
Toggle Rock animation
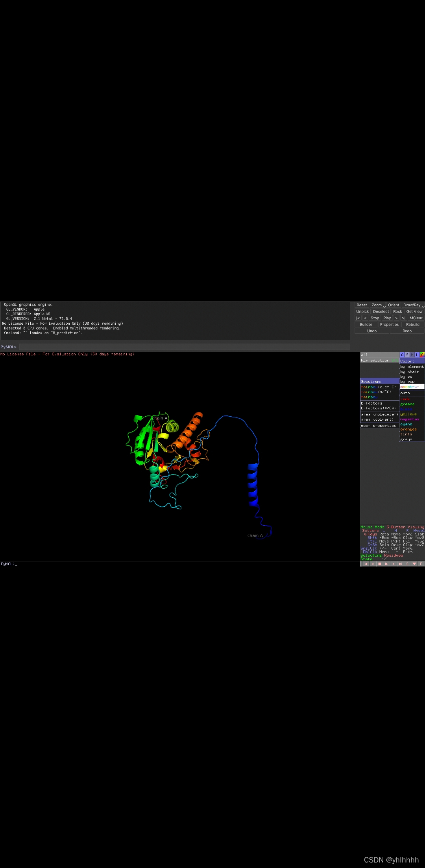point(397,311)
